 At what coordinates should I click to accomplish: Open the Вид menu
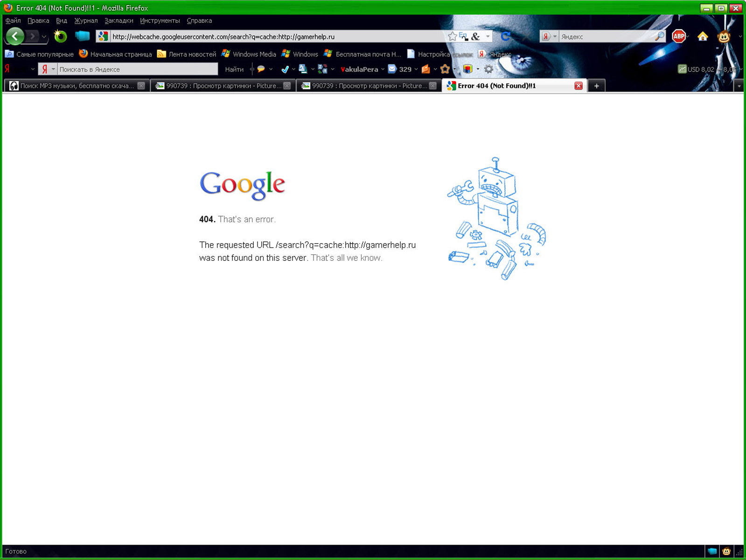(x=62, y=21)
